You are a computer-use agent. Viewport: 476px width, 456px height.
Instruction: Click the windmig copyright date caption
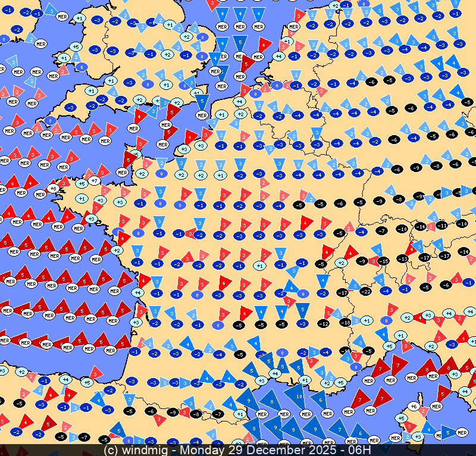(x=238, y=450)
